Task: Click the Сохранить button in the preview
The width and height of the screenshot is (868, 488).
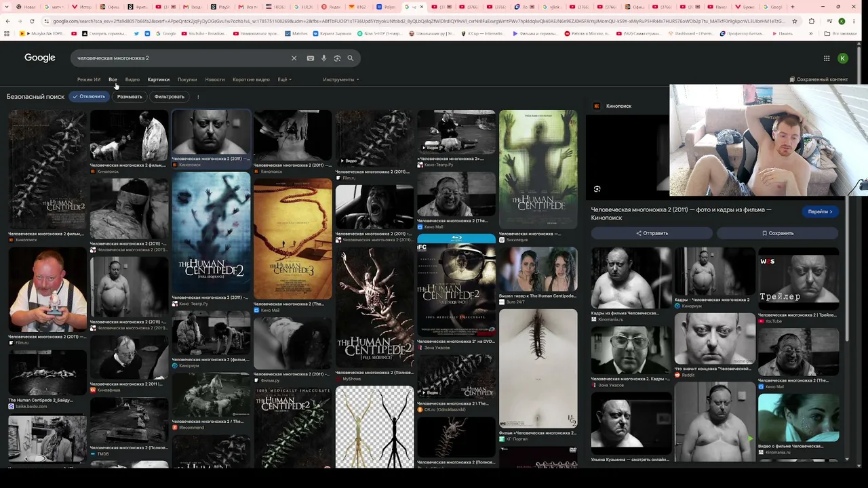Action: (778, 233)
